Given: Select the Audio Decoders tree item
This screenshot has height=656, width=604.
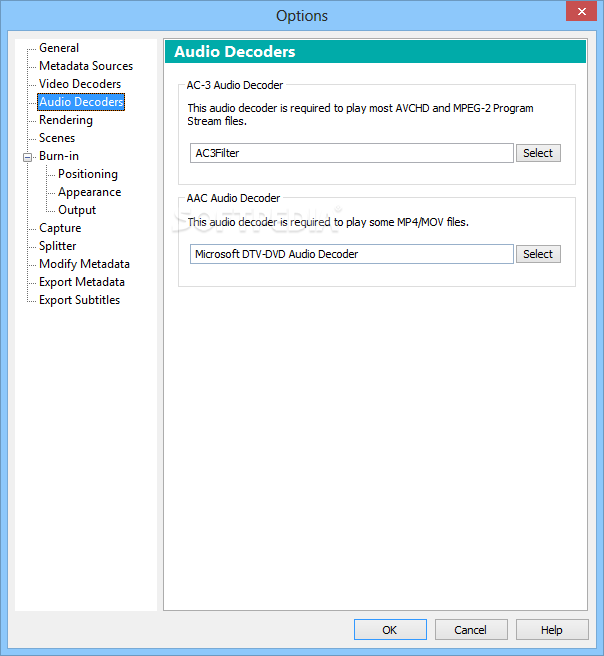Looking at the screenshot, I should pos(81,102).
